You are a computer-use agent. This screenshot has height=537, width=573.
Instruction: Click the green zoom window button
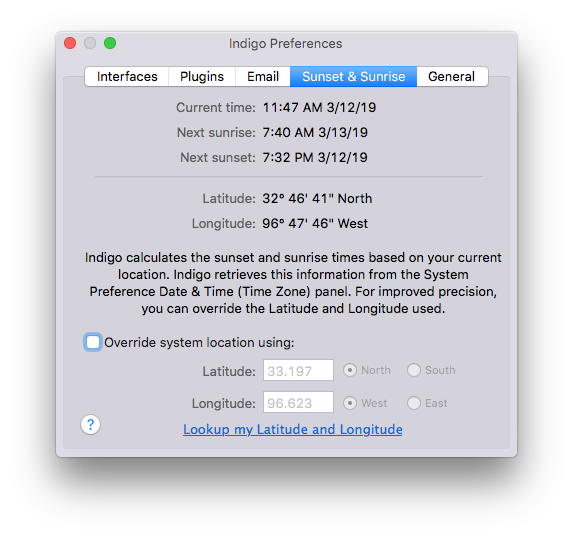[x=110, y=43]
